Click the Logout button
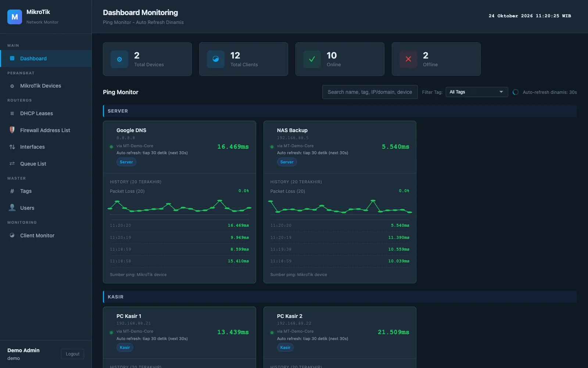This screenshot has width=588, height=368. click(x=72, y=354)
